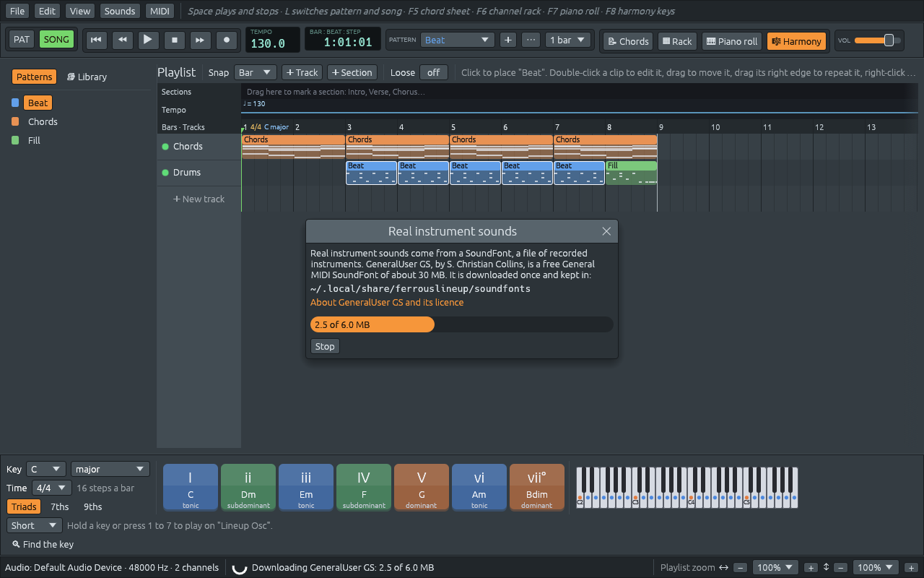This screenshot has height=578, width=924.
Task: Increase vertical playlist zoom with plus
Action: [x=911, y=568]
